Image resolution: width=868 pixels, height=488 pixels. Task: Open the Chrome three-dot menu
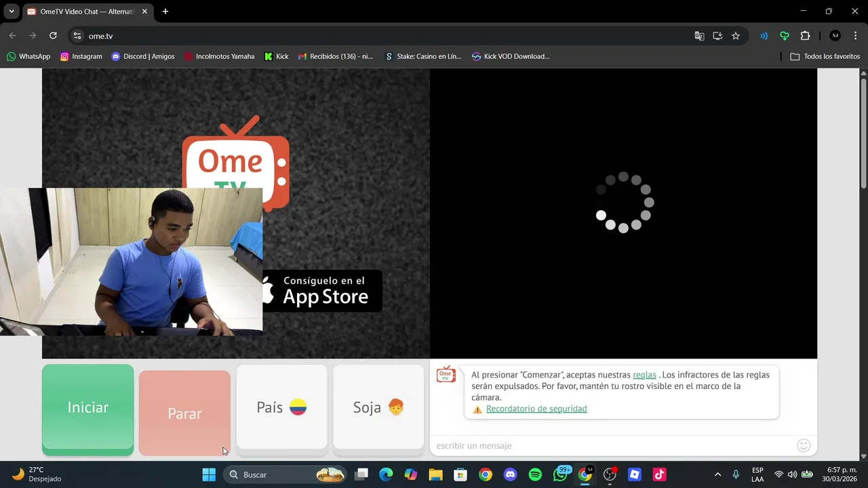[x=855, y=36]
